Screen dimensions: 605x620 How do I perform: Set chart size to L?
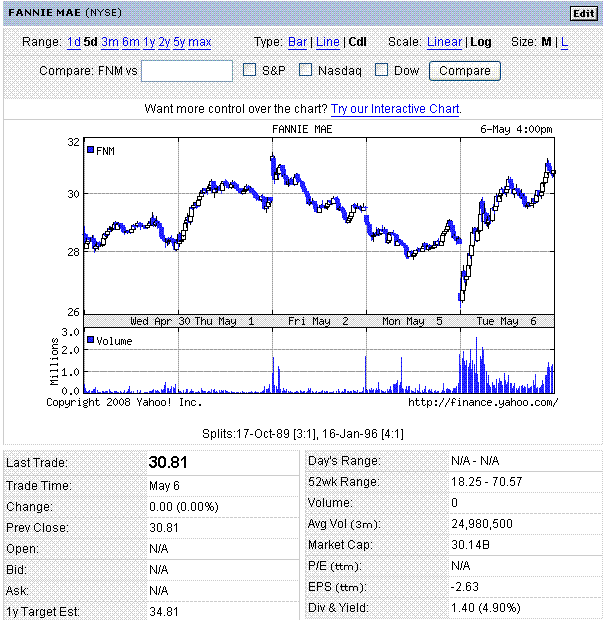(564, 42)
